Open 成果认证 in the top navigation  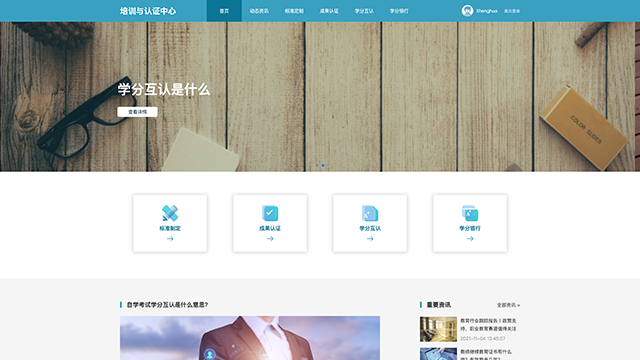coord(329,11)
